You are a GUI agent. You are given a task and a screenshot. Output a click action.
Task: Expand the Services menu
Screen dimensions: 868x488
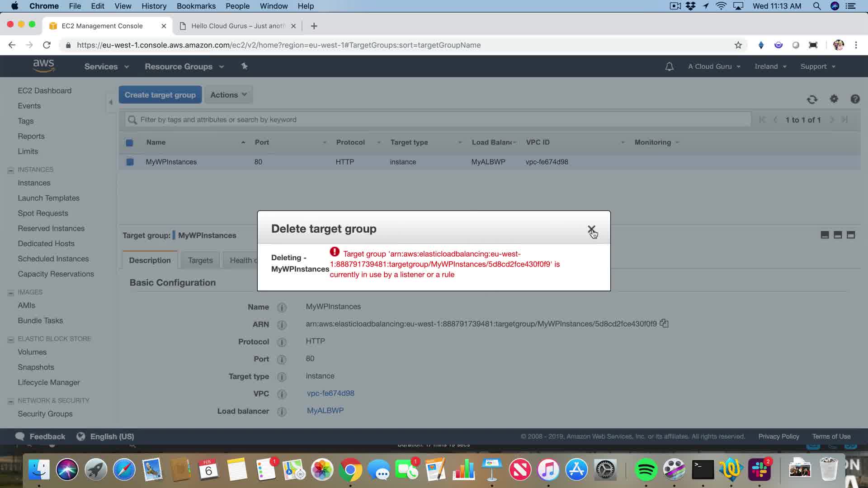[x=106, y=66]
